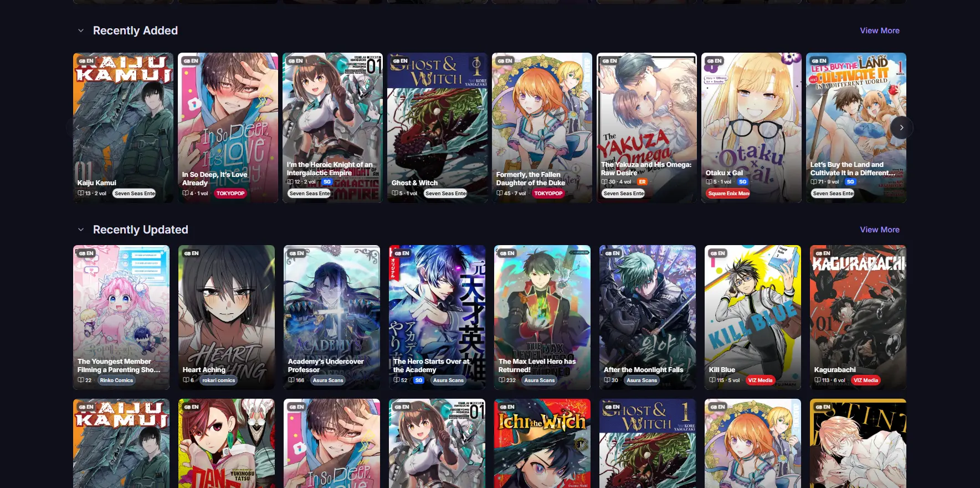Open the After the Moonlight Falls title
980x488 pixels.
[x=644, y=370]
